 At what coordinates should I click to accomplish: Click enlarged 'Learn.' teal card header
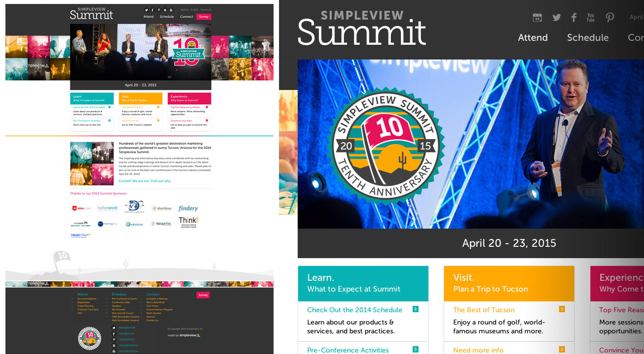363,284
